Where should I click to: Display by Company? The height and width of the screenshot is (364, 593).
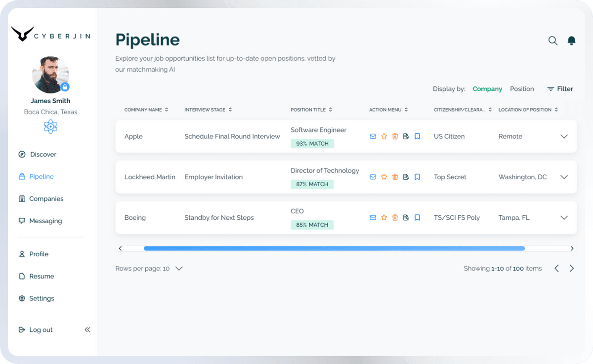487,89
